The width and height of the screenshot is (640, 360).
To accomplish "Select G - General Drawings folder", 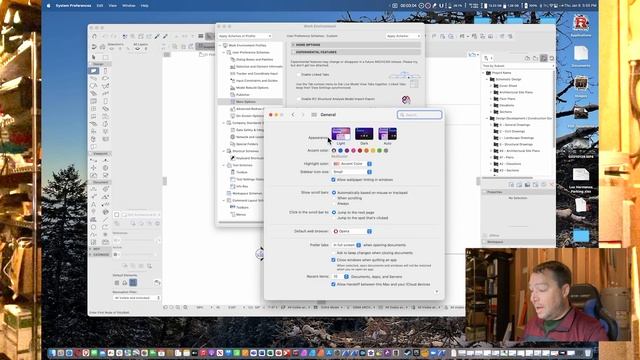I will (x=512, y=125).
